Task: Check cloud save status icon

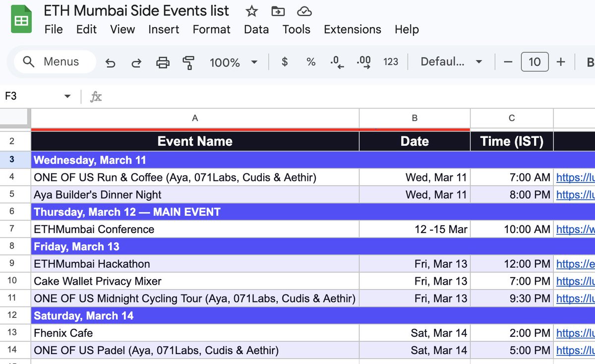Action: [304, 11]
